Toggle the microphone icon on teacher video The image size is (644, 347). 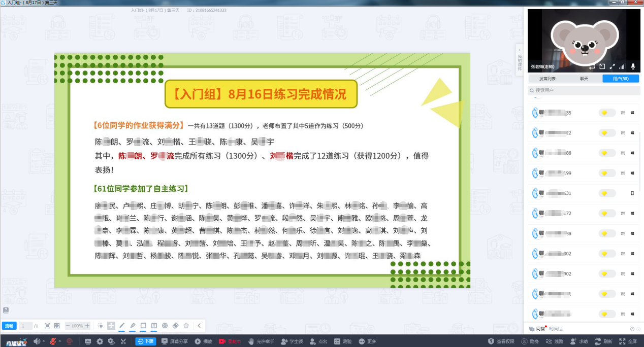[x=633, y=66]
